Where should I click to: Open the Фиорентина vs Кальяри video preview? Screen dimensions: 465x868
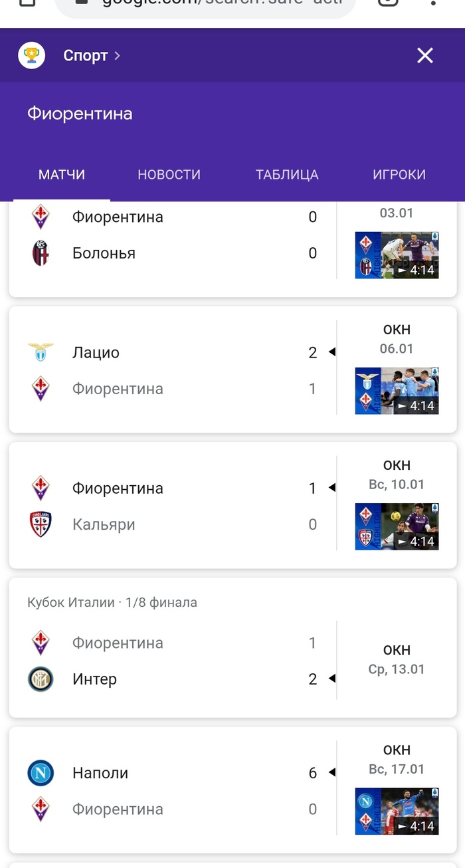point(397,526)
